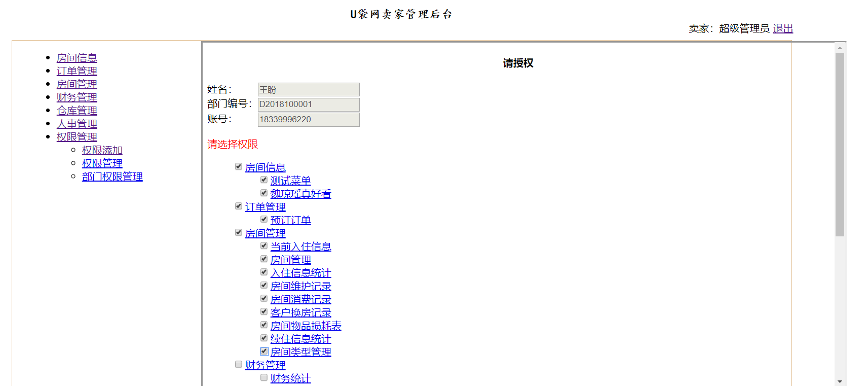Click the 房间类型管理 permission link
This screenshot has height=386, width=868.
pos(300,352)
